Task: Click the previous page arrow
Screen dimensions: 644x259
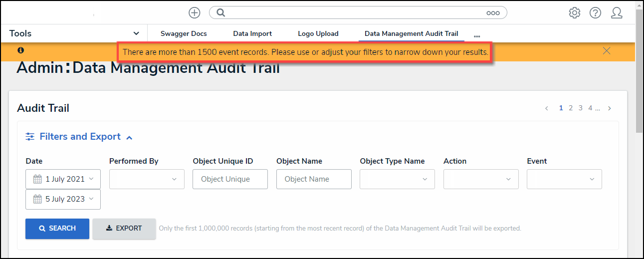Action: pyautogui.click(x=547, y=108)
